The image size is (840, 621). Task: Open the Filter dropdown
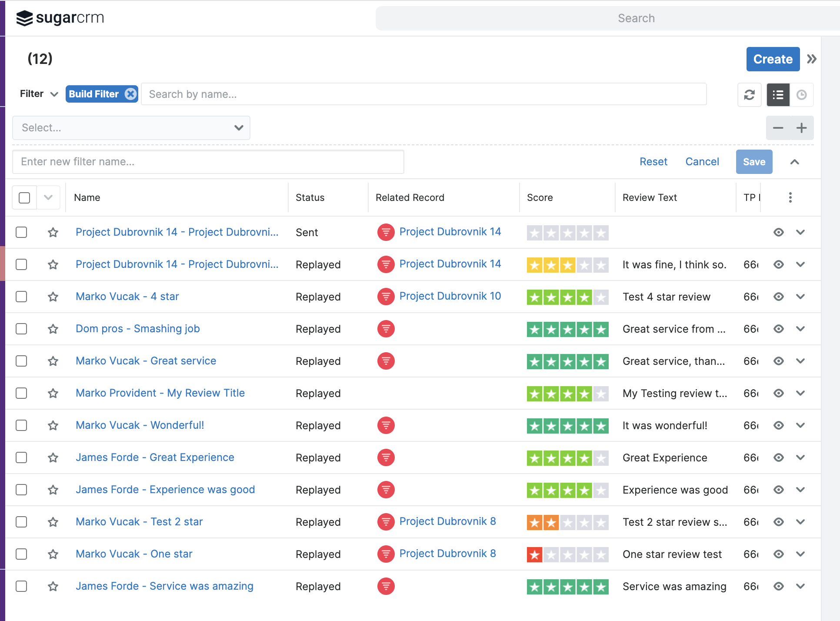(39, 94)
